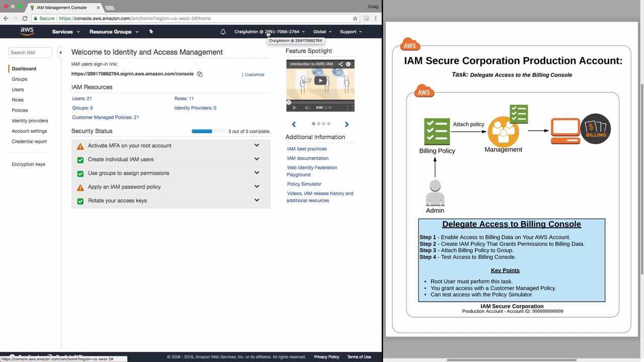The image size is (644, 362).
Task: Play the Introduction to AWS IAM video
Action: tap(320, 80)
